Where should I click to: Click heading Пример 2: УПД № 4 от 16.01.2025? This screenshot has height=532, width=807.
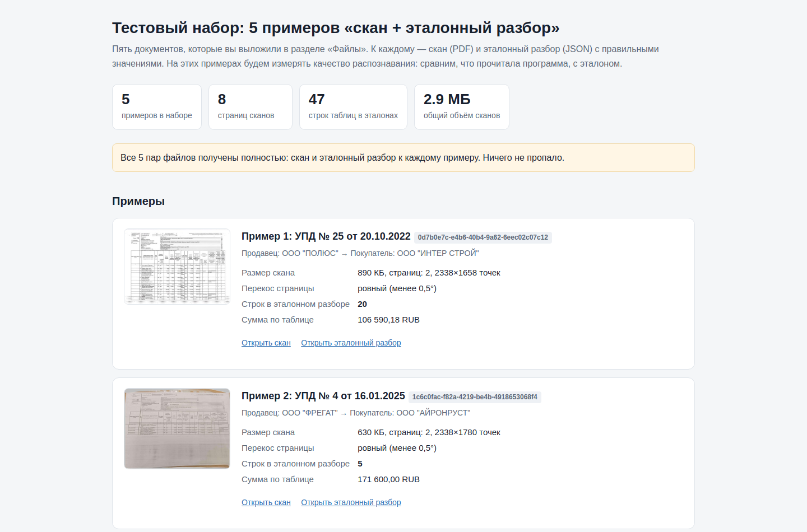click(x=323, y=396)
